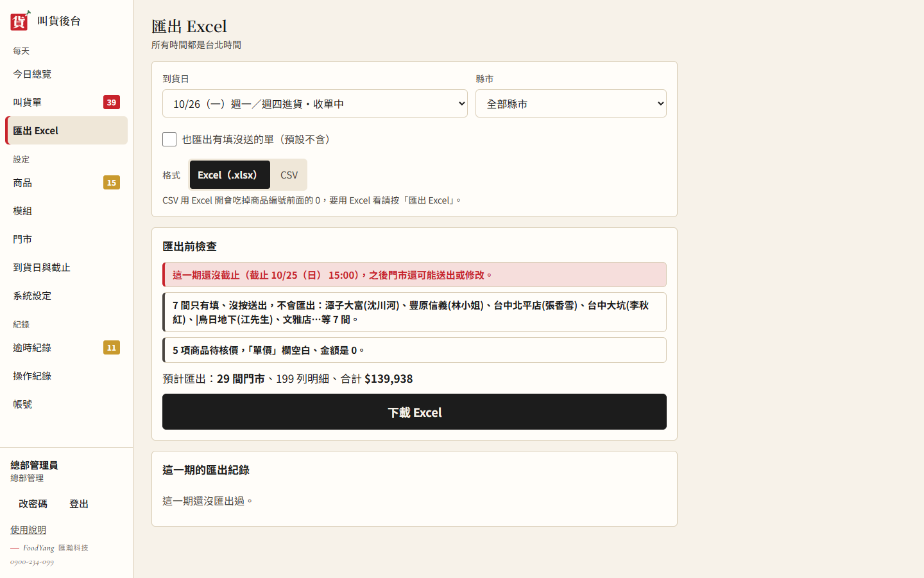Click 登出 to log out

tap(79, 504)
